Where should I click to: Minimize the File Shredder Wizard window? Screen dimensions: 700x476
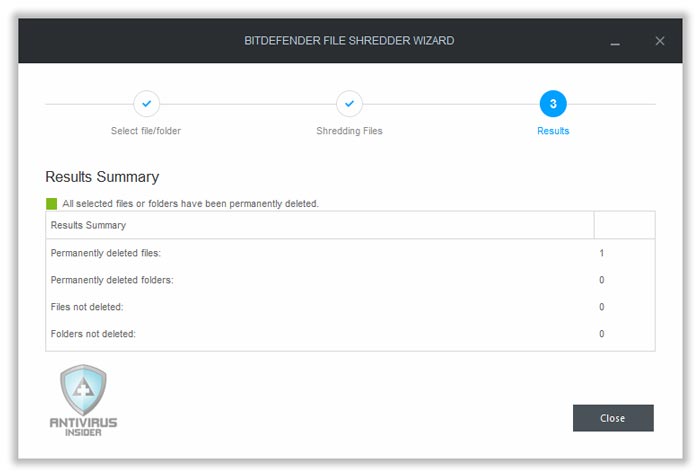615,44
